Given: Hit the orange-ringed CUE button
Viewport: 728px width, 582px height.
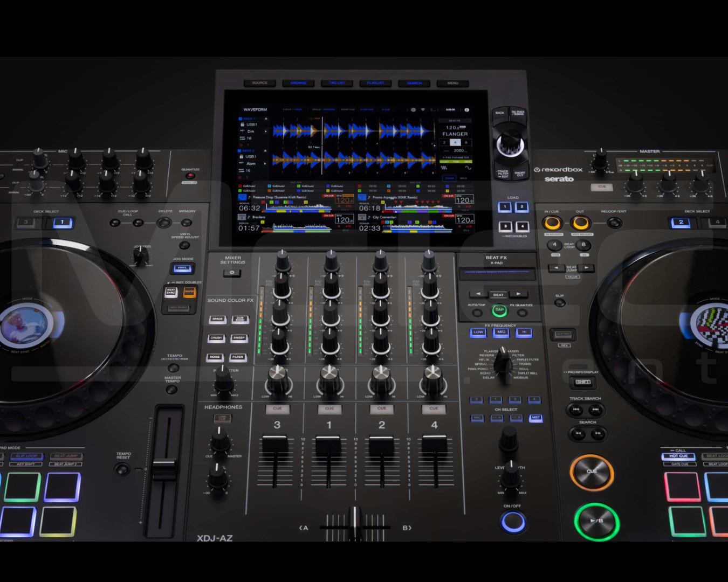Looking at the screenshot, I should pyautogui.click(x=592, y=472).
